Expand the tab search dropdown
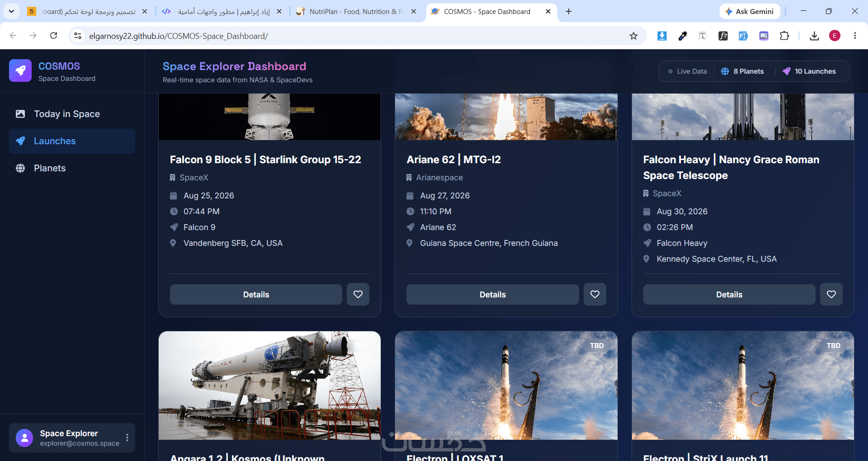Screen dimensions: 868x461 (x=11, y=11)
